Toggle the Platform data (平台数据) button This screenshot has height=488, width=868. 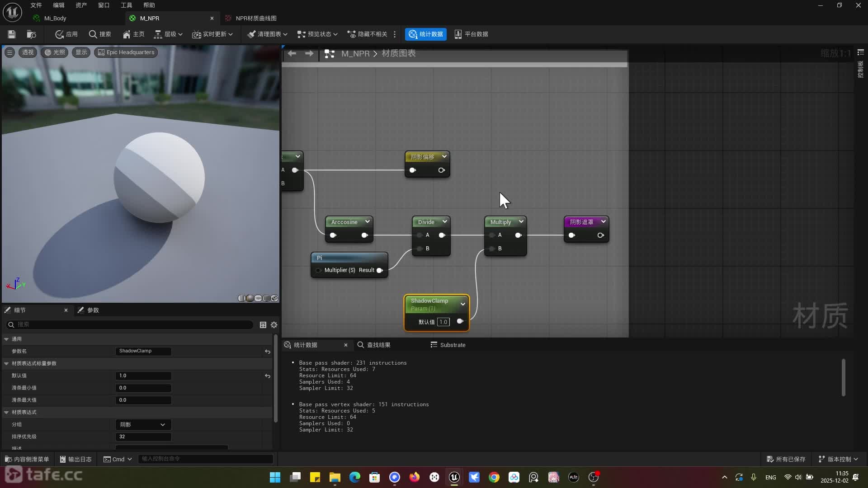coord(471,34)
